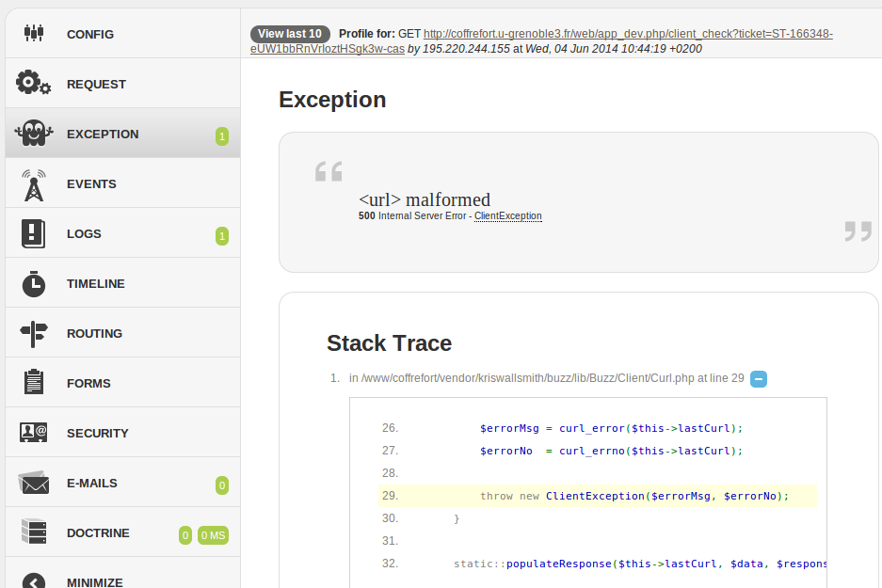Viewport: 882px width, 588px height.
Task: Click the ClientException class link
Action: [x=508, y=215]
